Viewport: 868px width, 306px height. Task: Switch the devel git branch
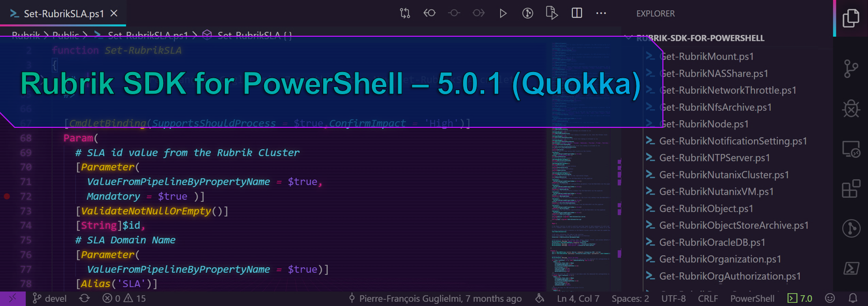tap(50, 298)
